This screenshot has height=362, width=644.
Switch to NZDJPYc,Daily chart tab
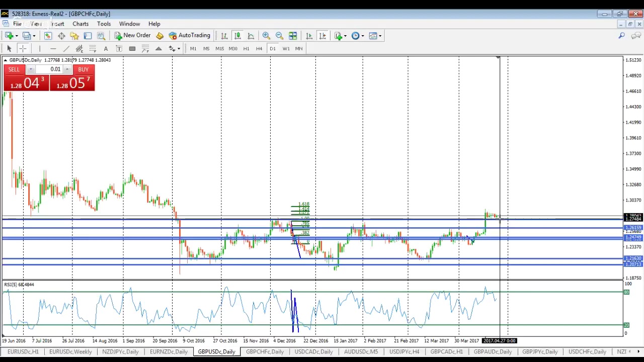(120, 352)
